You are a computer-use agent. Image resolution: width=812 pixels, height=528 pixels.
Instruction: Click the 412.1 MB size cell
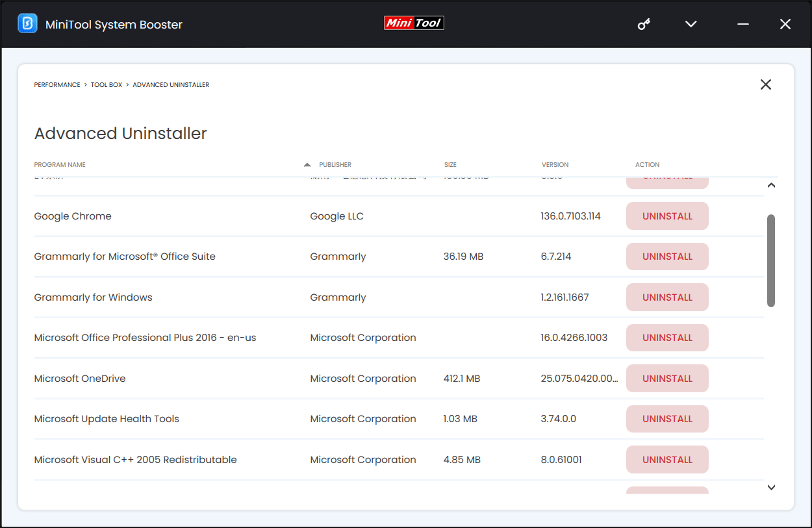[462, 379]
